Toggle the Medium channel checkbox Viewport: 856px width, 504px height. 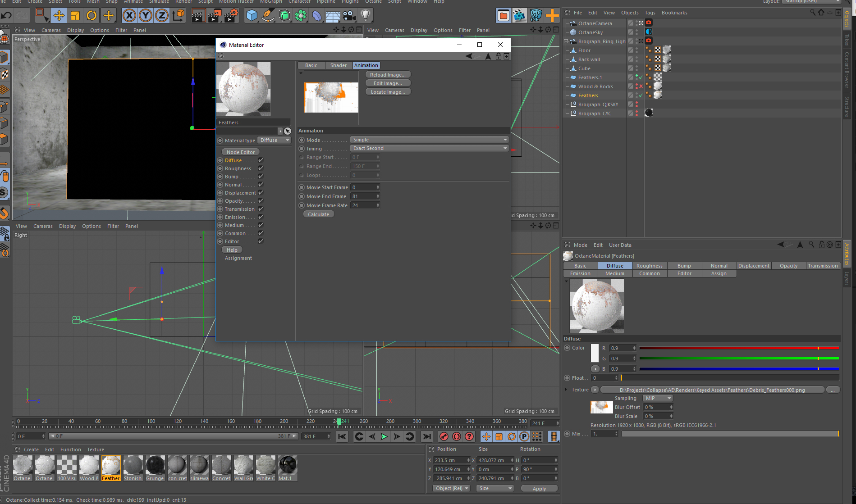[x=261, y=225]
